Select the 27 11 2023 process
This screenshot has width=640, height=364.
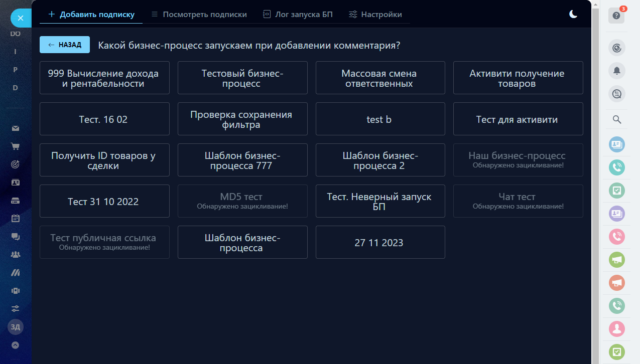(x=380, y=242)
